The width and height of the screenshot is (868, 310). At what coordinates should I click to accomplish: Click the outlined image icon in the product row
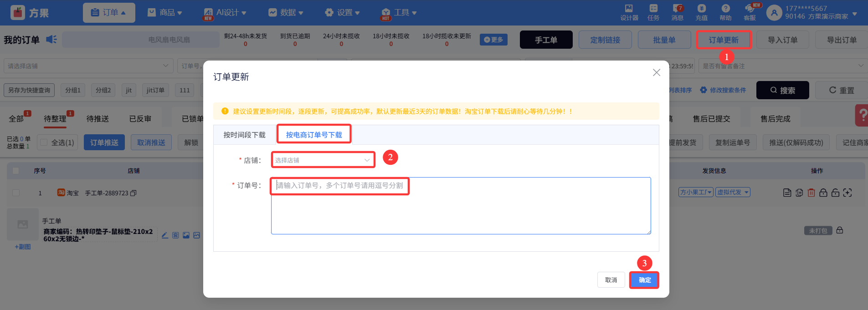click(196, 235)
